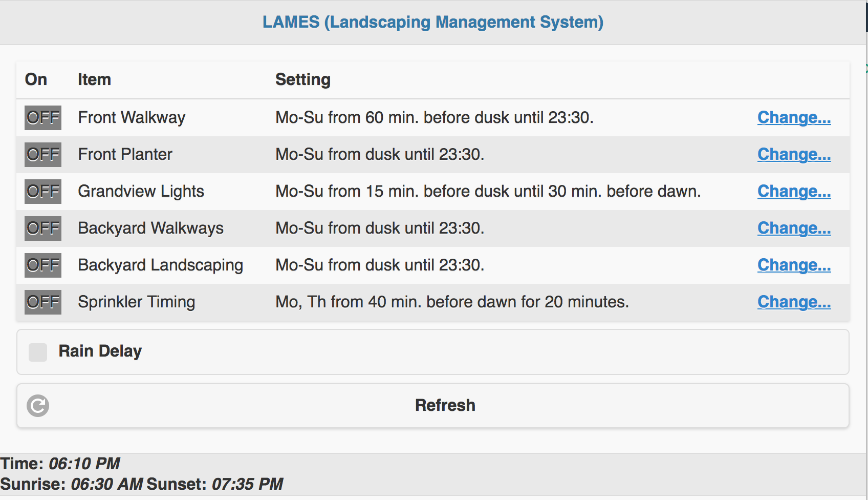Image resolution: width=868 pixels, height=500 pixels.
Task: Edit Backyard Walkways schedule via Change
Action: [794, 228]
